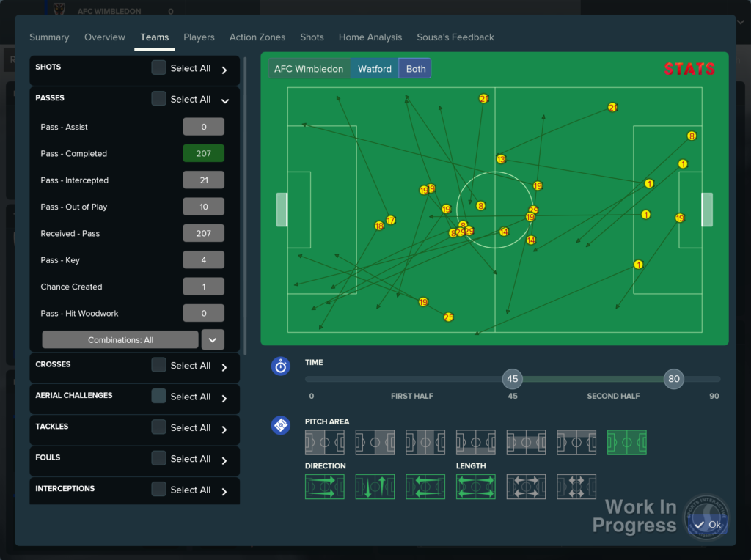
Task: Click the time slider handle at 45
Action: [513, 379]
